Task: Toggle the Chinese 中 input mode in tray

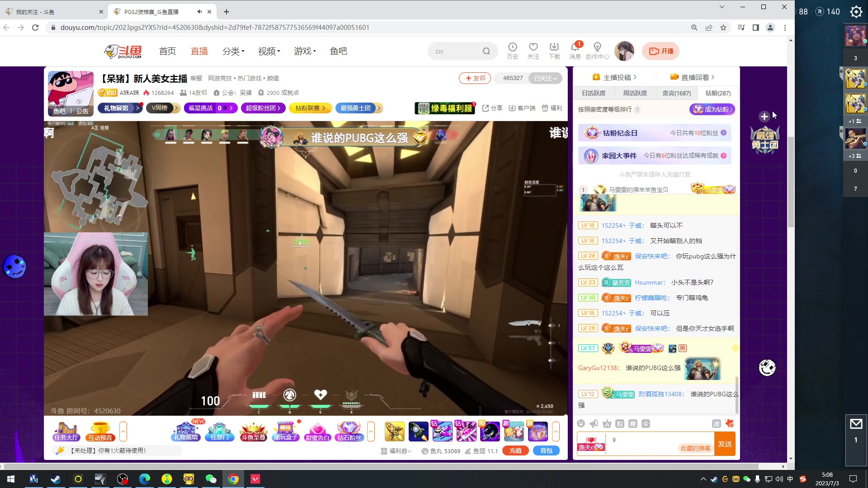Action: (790, 479)
